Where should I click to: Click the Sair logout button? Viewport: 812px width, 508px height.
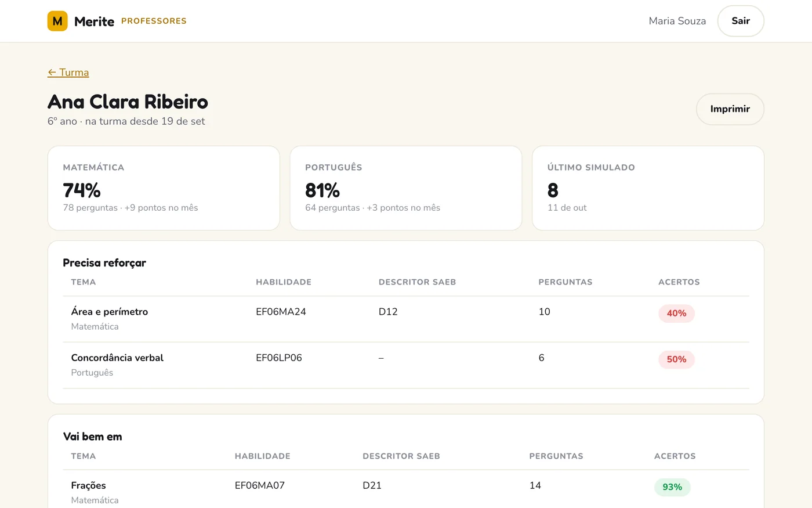click(x=741, y=21)
